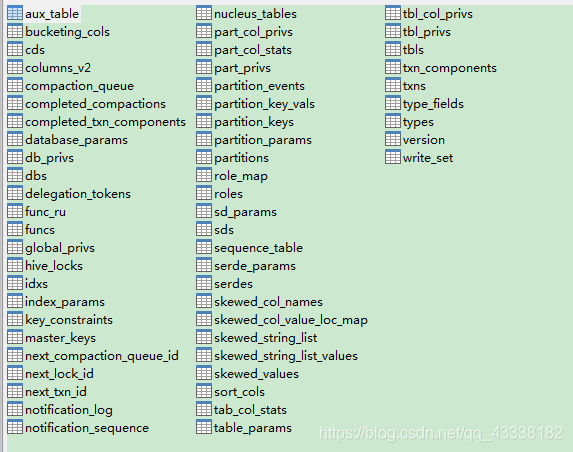573x452 pixels.
Task: Click the table icon next to dbs
Action: tap(15, 175)
